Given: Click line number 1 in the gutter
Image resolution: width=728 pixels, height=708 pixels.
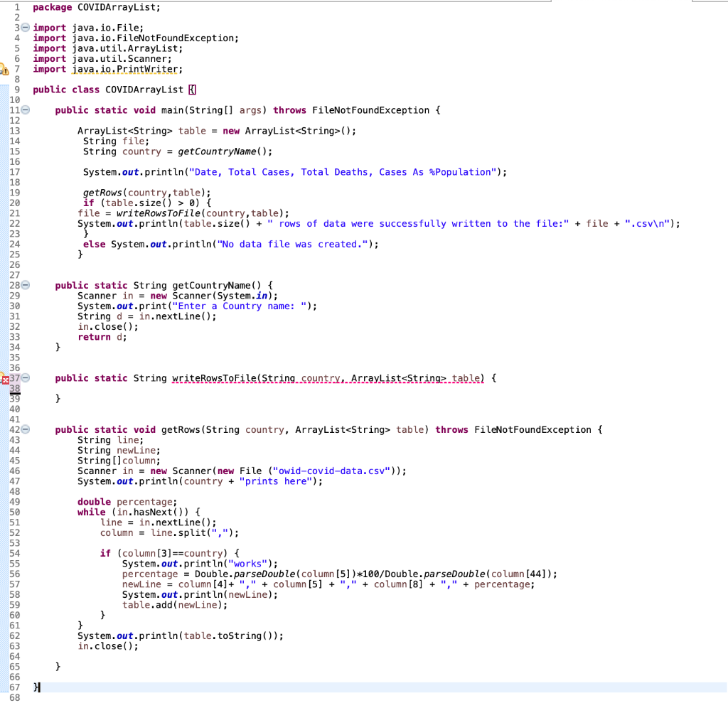Looking at the screenshot, I should 16,7.
